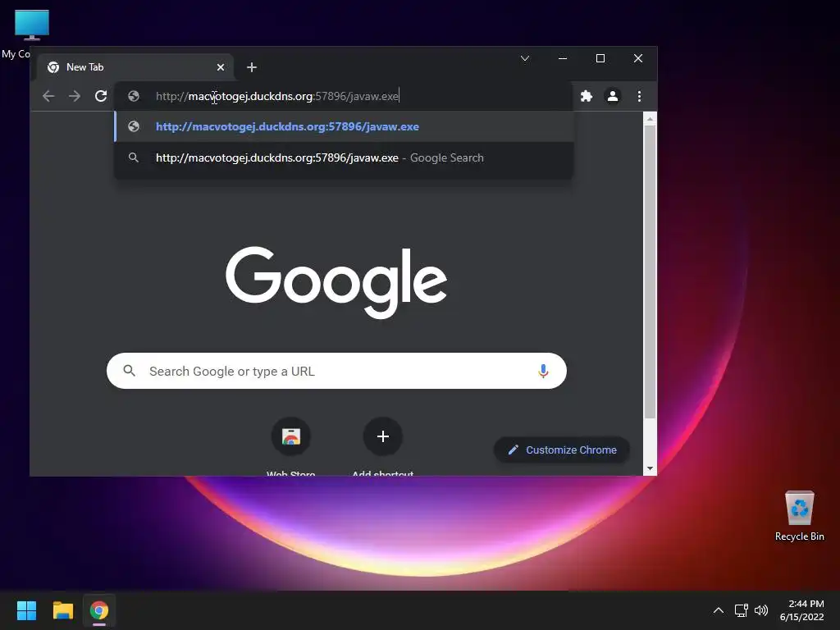
Task: Click the vertical scrollbar thumb
Action: pyautogui.click(x=650, y=272)
